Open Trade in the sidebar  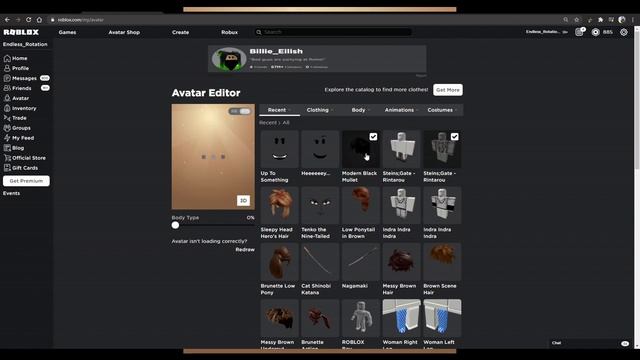coord(15,118)
